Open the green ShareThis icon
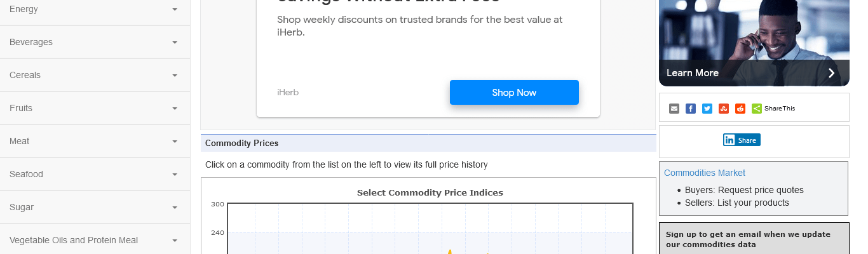The height and width of the screenshot is (254, 868). tap(757, 109)
